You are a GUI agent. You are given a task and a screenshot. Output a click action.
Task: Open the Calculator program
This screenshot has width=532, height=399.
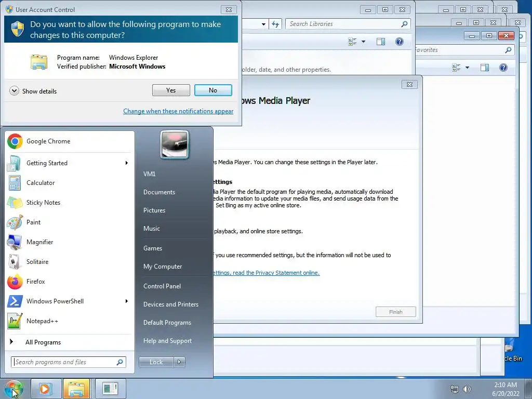(x=70, y=182)
